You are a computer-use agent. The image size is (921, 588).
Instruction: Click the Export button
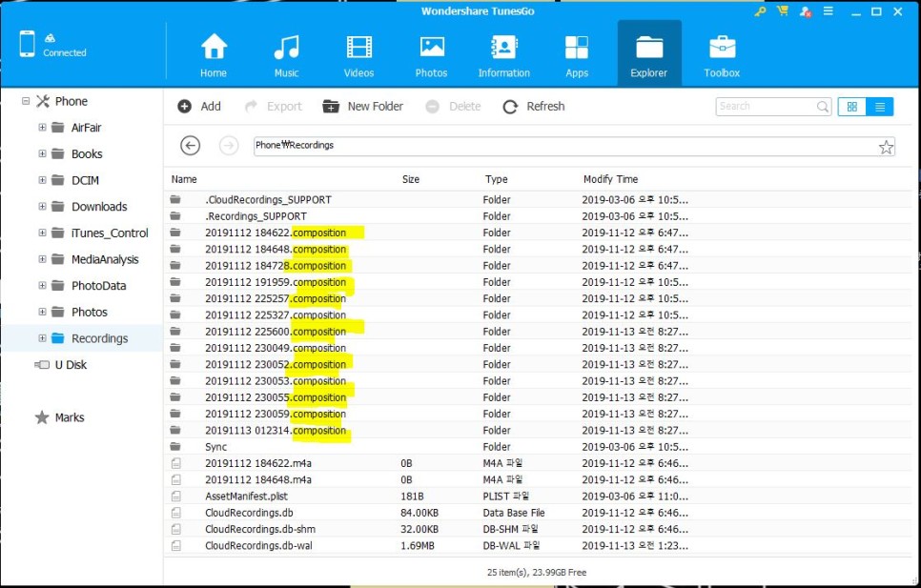point(274,106)
